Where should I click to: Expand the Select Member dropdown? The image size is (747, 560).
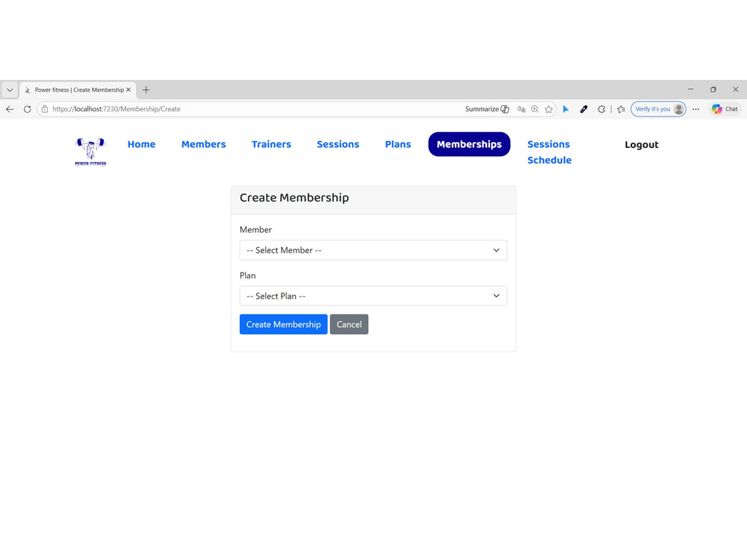373,250
